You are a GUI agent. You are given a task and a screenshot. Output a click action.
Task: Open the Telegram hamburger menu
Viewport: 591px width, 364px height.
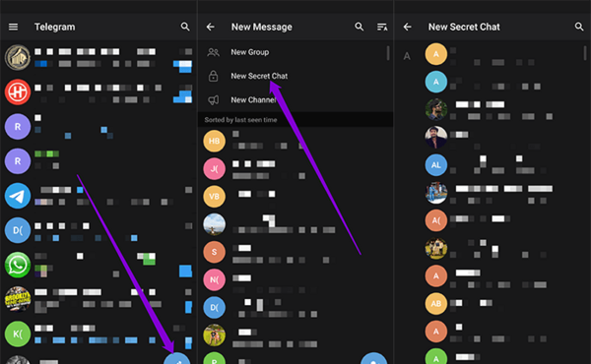[x=13, y=27]
